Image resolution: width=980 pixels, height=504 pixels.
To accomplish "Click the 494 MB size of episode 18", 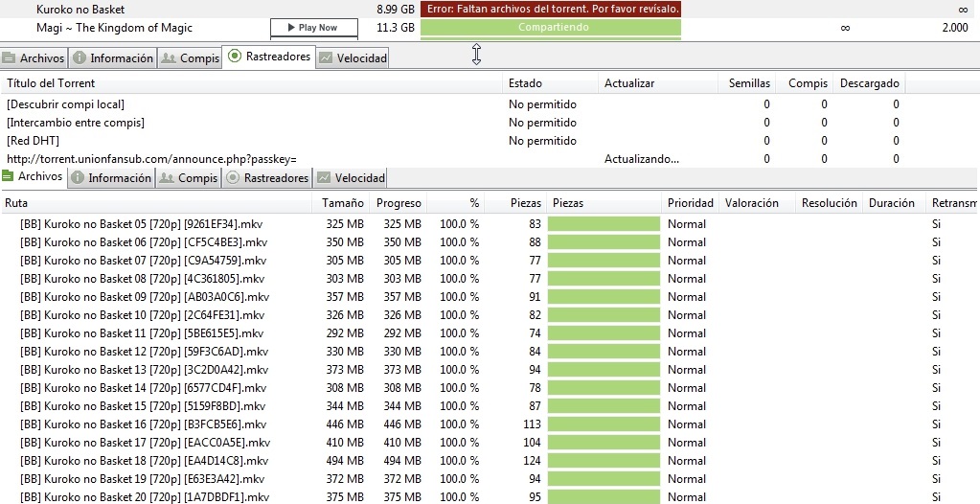I will [344, 460].
